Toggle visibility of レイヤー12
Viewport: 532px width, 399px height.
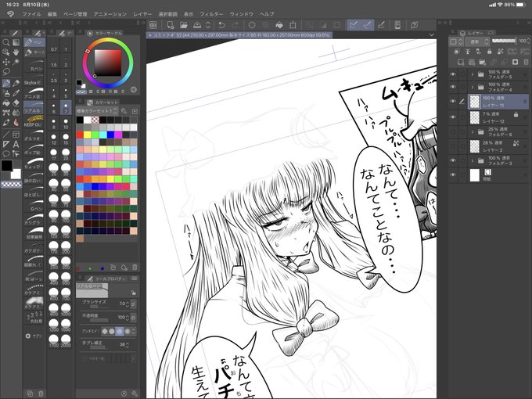[x=452, y=117]
